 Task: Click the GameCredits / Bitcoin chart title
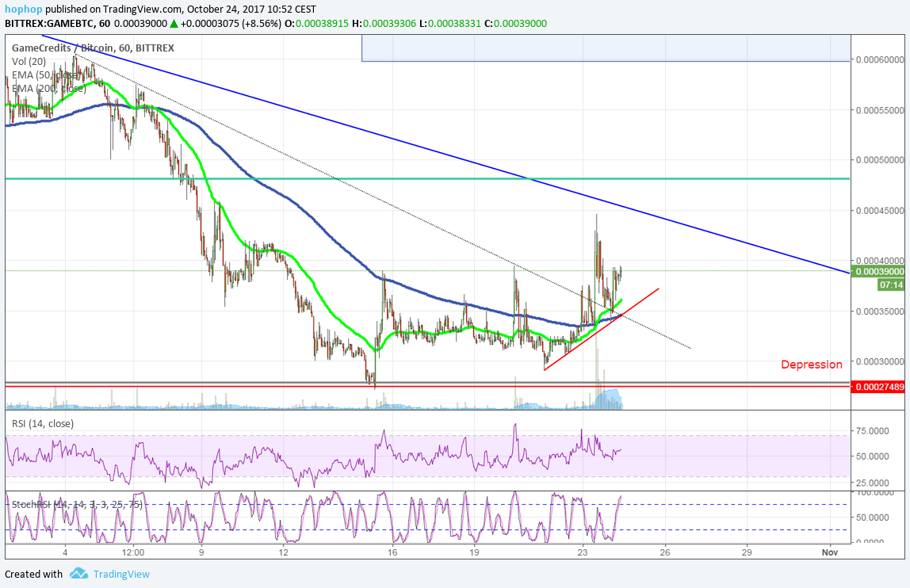[93, 48]
